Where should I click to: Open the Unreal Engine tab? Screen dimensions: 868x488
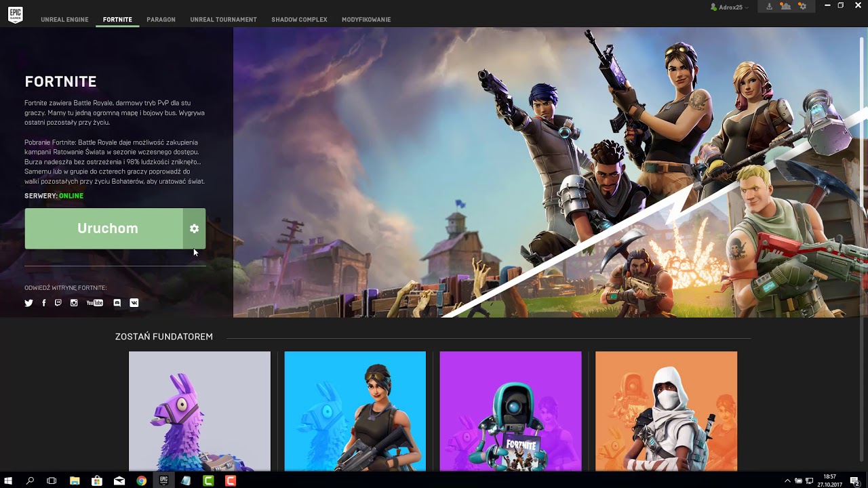pos(64,20)
